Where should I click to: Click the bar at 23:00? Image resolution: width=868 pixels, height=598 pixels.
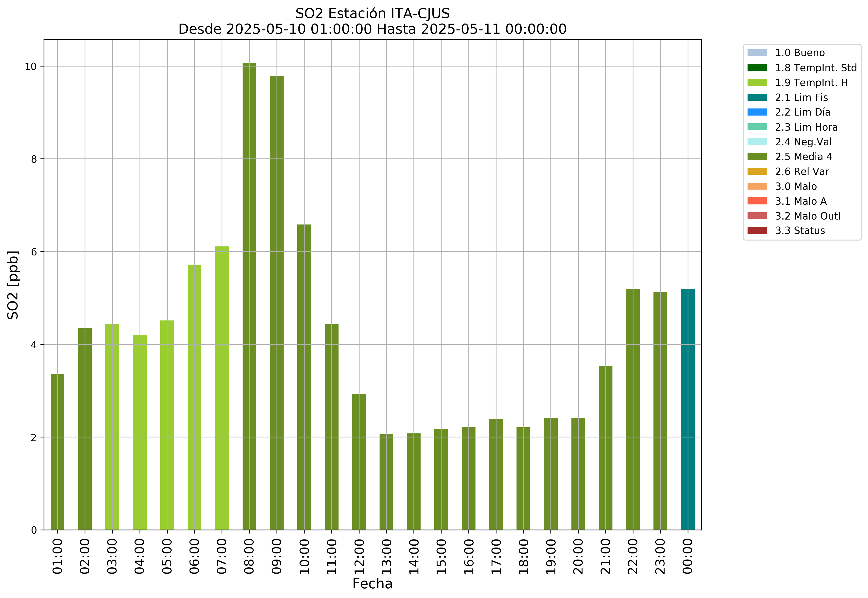point(660,411)
